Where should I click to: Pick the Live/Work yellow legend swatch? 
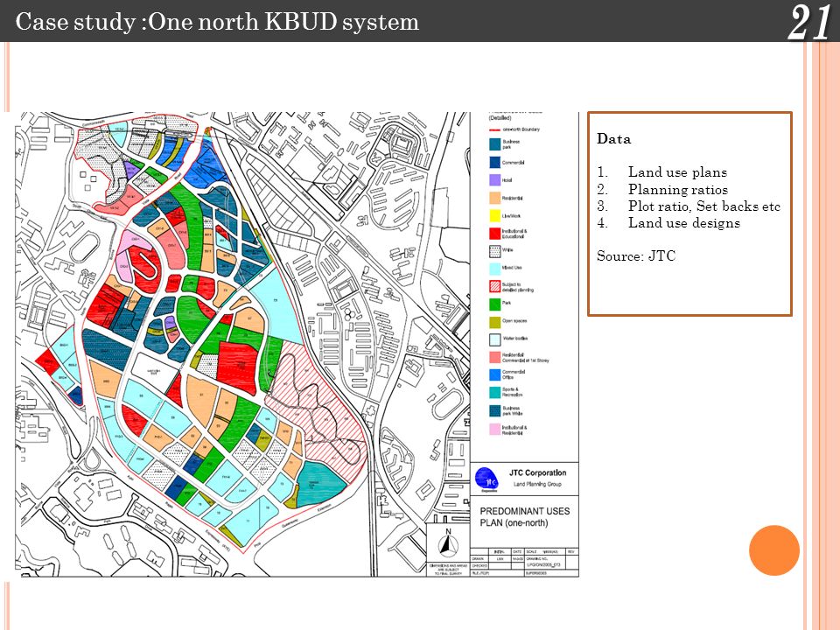click(494, 215)
